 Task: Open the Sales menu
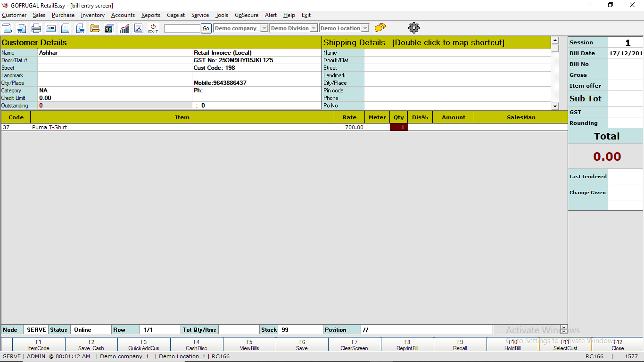coord(39,15)
